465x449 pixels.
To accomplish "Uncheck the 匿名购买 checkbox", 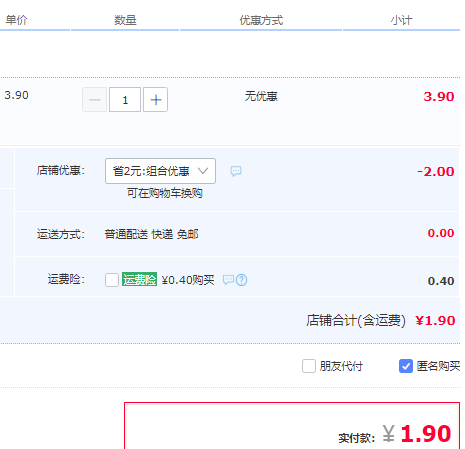I will 406,366.
